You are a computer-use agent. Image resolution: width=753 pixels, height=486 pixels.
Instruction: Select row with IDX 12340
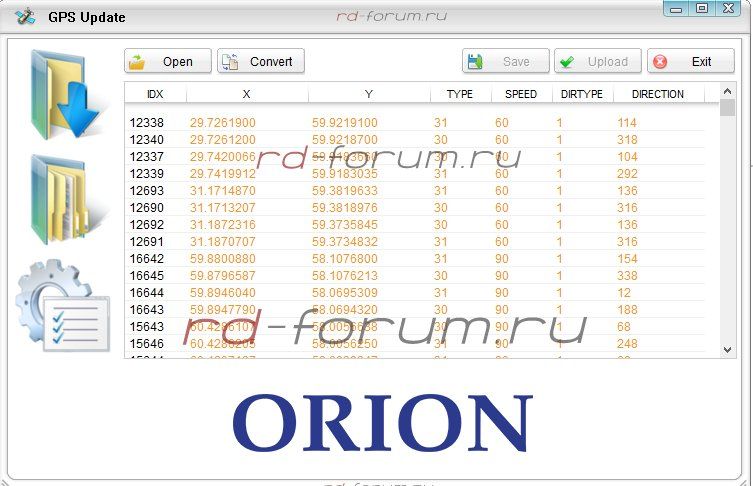[415, 139]
